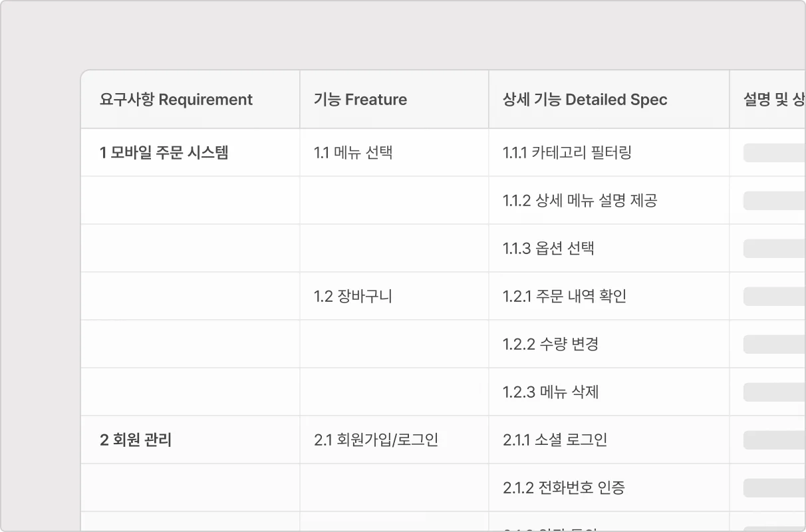Select the 1 모바일 주문 시스템 cell
Image resolution: width=806 pixels, height=532 pixels.
tap(164, 153)
